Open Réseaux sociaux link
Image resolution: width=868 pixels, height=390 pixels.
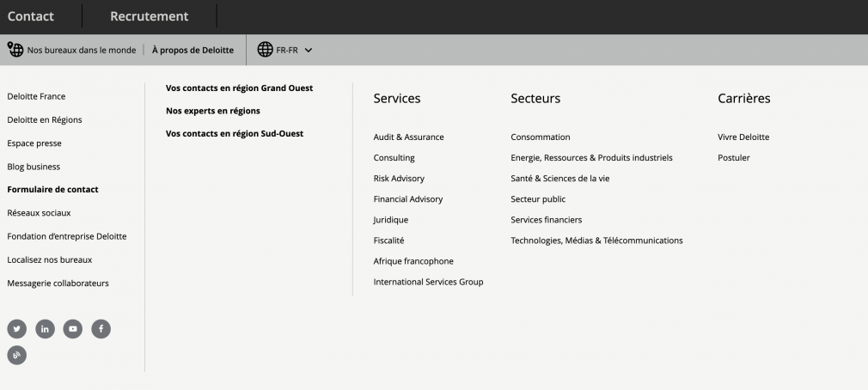click(x=39, y=213)
